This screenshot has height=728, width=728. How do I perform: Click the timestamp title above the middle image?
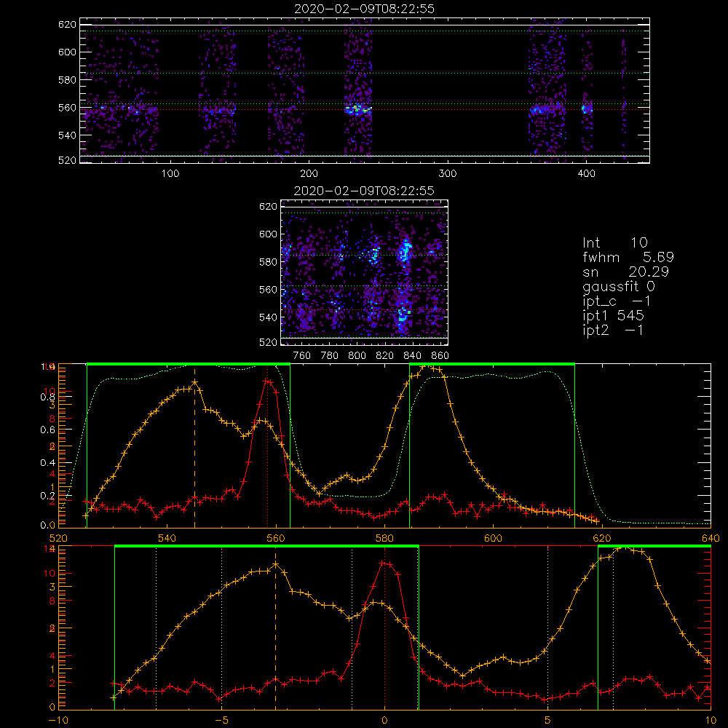coord(364,191)
